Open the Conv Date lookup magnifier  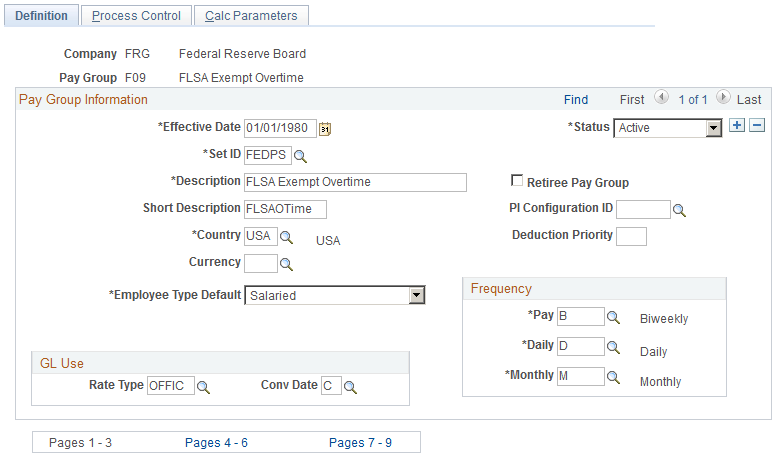coord(350,387)
